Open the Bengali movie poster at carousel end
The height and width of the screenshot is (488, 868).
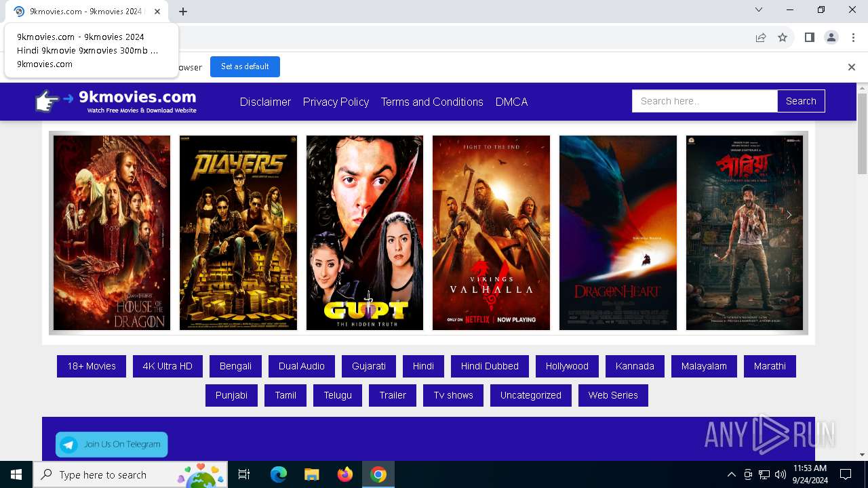pyautogui.click(x=745, y=232)
